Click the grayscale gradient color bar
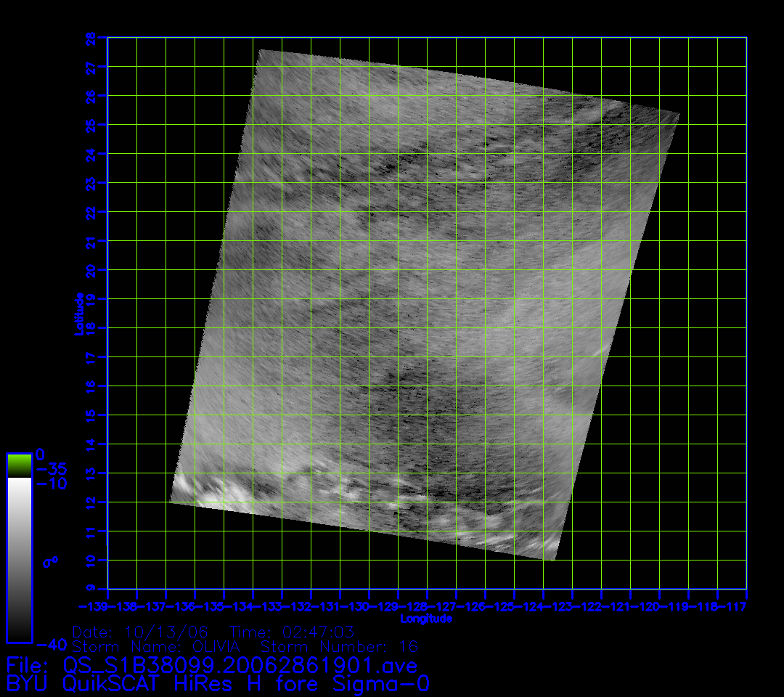The width and height of the screenshot is (784, 697). point(19,559)
